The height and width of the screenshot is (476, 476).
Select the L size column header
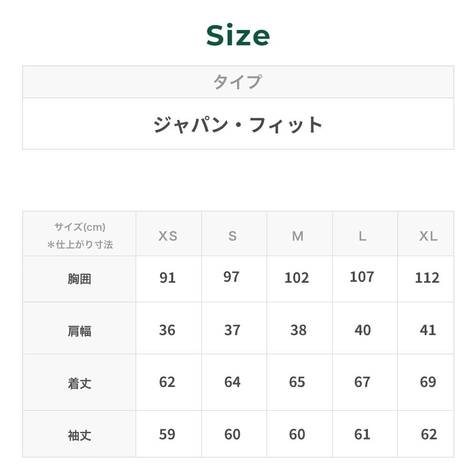pos(363,236)
